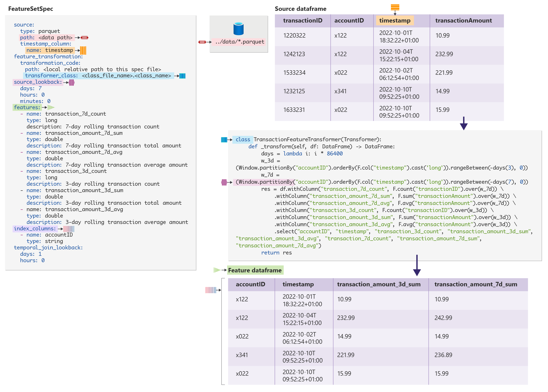Click green marker left of Feature dataframe

217,270
